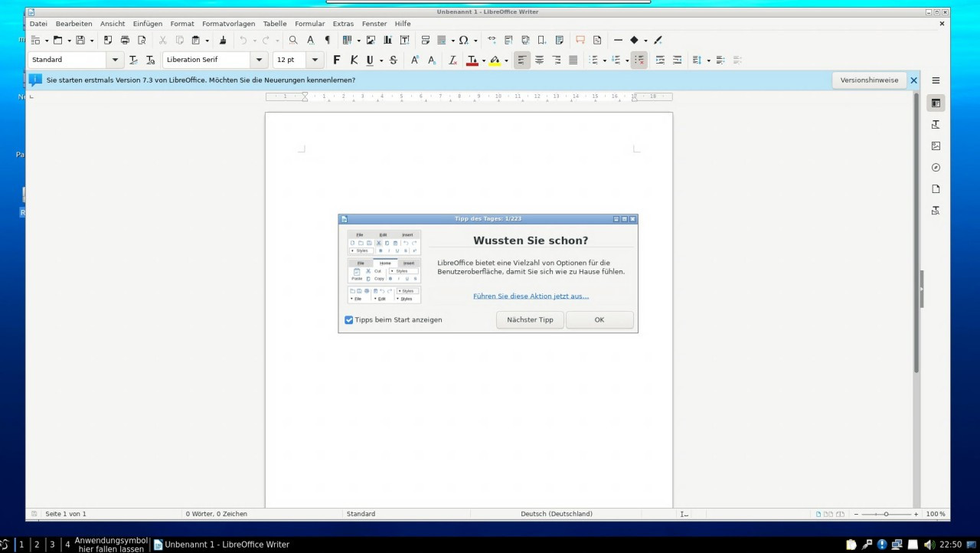Click the Insert Comment icon
Screen dimensions: 980x553
tap(580, 40)
